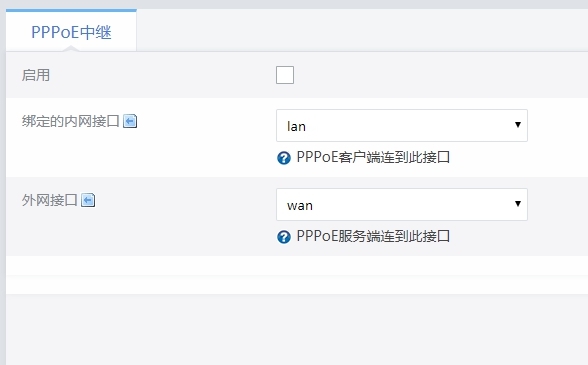The width and height of the screenshot is (588, 365).
Task: Click the empty white row below 外网接口 section
Action: 297,266
